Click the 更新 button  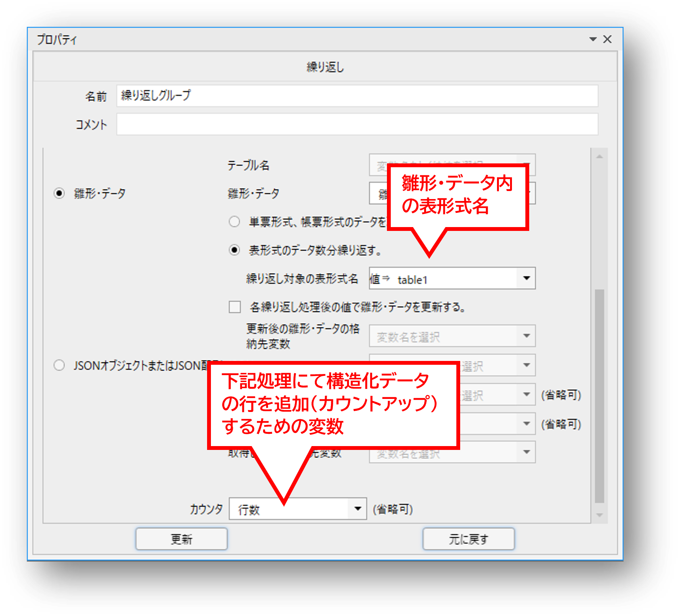(x=181, y=539)
